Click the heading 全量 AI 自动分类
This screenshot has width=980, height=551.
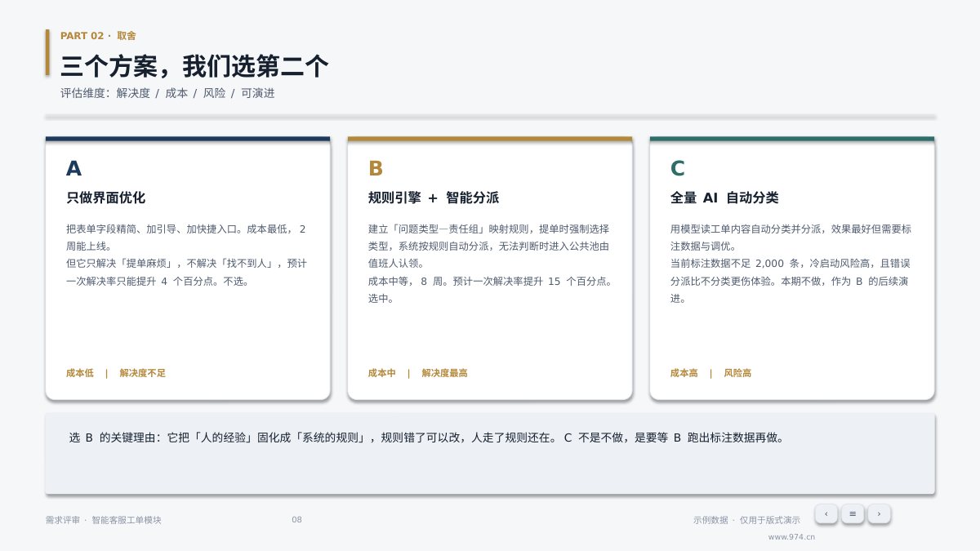[x=724, y=198]
